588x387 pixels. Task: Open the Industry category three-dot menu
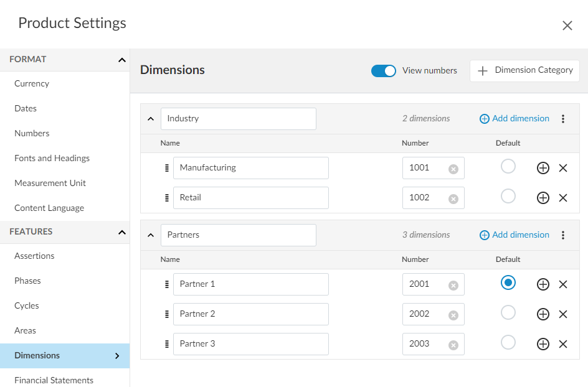[563, 119]
